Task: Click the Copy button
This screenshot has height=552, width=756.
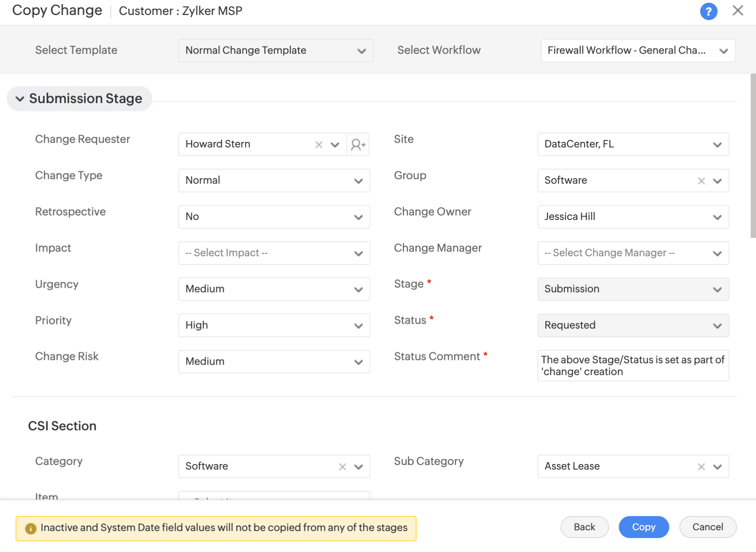Action: point(643,527)
